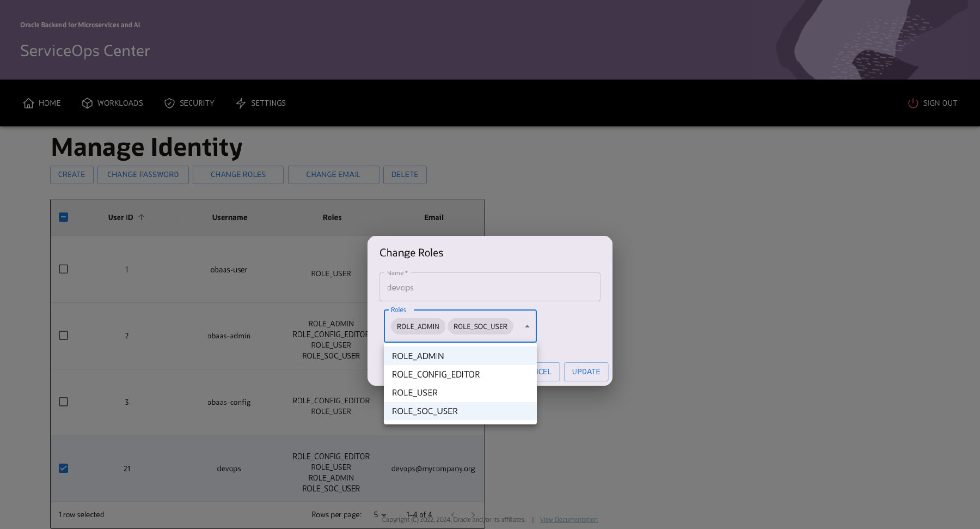Click the CREATE button

(72, 175)
